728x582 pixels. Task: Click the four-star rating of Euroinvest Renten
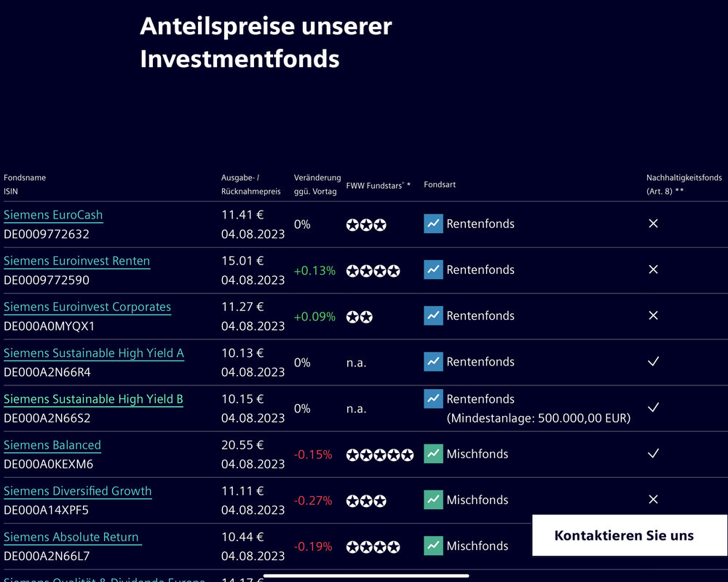point(373,271)
